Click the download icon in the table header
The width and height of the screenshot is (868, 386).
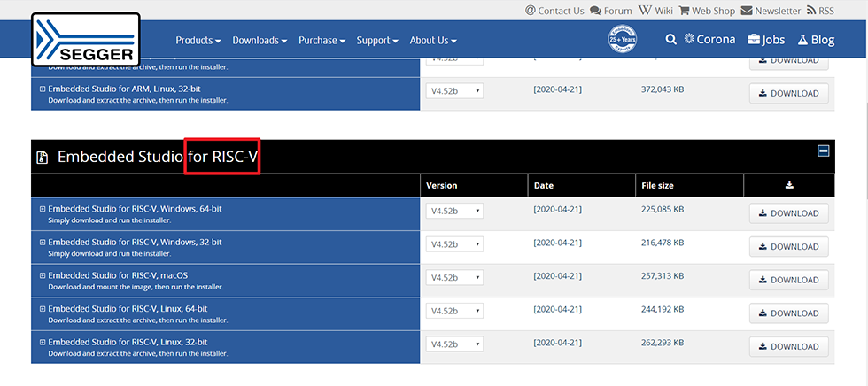tap(789, 185)
